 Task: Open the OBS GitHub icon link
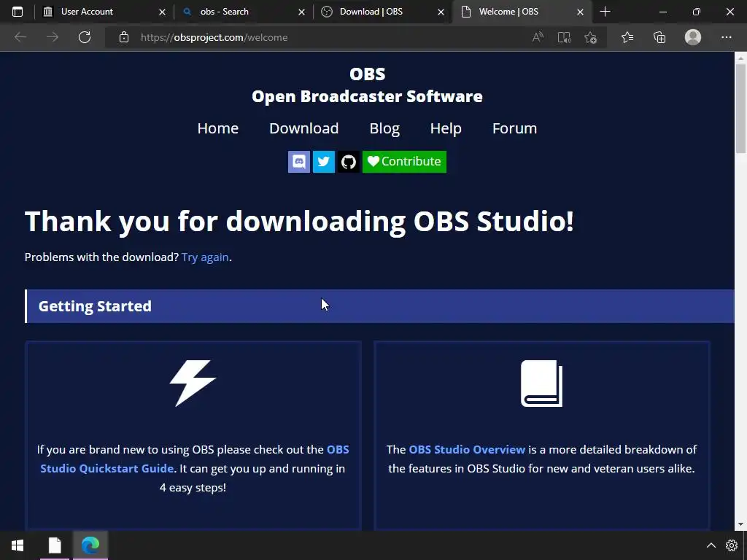point(348,162)
